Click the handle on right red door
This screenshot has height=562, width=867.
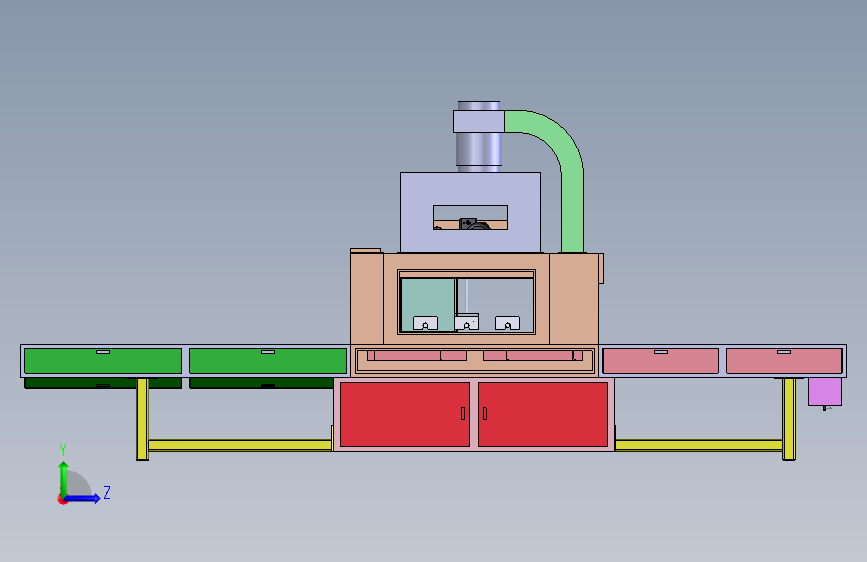[485, 413]
